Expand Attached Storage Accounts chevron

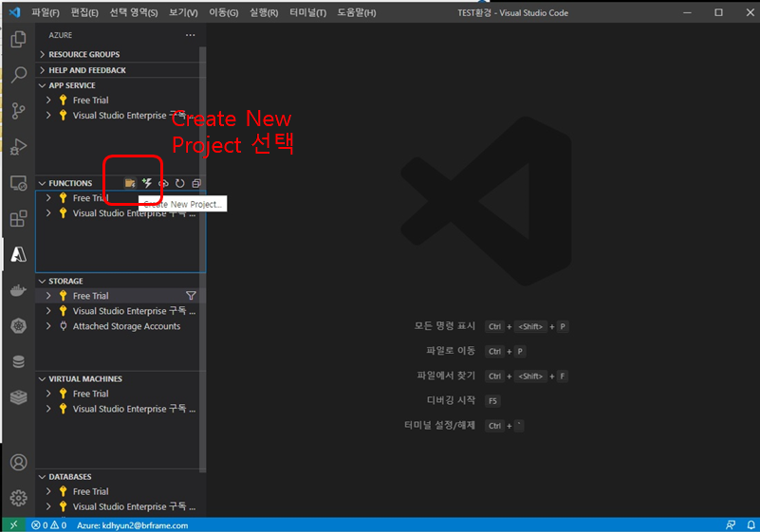[x=48, y=326]
